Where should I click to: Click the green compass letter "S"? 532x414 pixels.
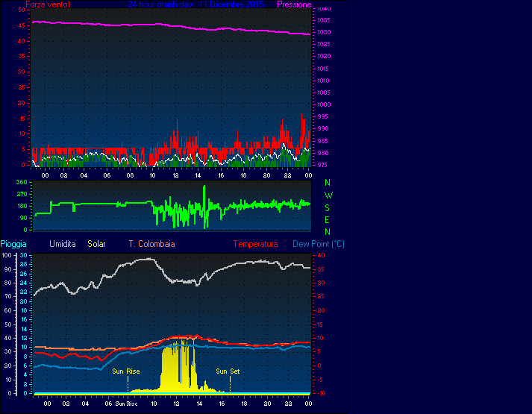tap(327, 208)
